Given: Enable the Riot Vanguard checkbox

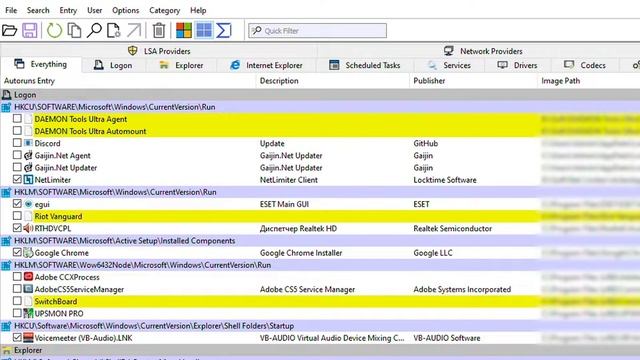Looking at the screenshot, I should coord(17,216).
